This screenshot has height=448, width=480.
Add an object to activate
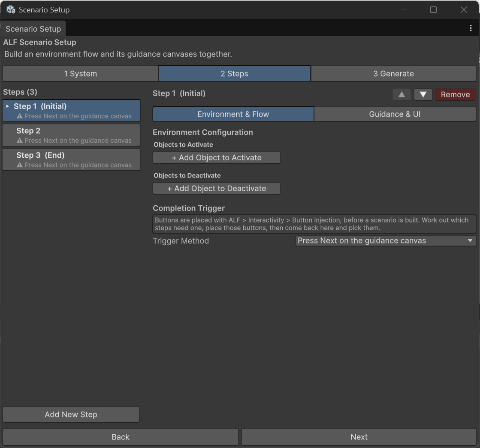tap(217, 158)
